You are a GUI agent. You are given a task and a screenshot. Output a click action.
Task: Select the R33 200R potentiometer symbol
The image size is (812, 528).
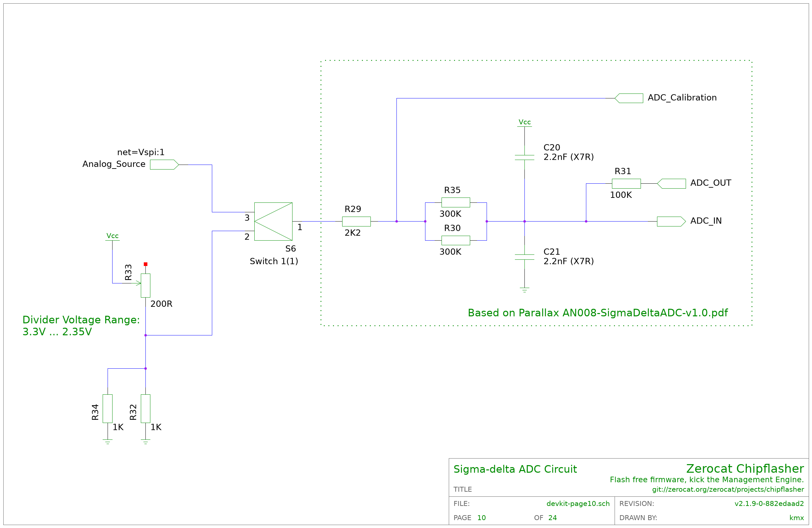[145, 285]
